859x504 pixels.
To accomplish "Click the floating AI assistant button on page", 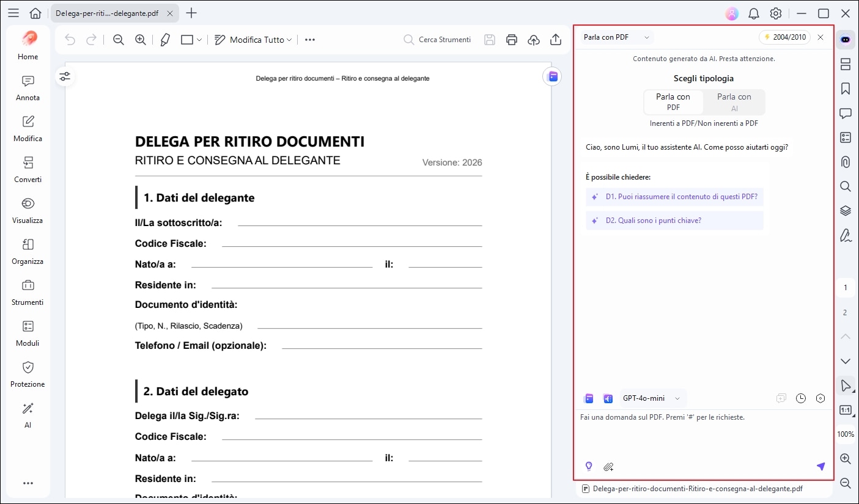I will 553,76.
